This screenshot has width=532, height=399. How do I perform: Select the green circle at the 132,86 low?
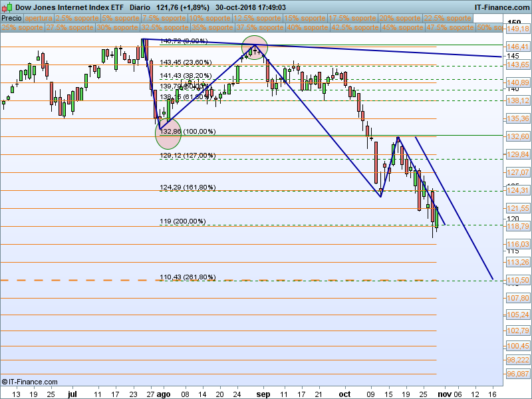(x=168, y=134)
